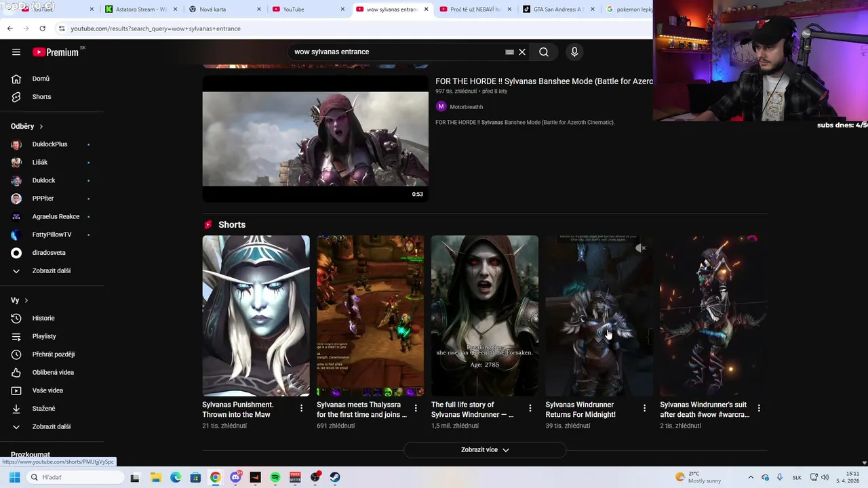The width and height of the screenshot is (868, 488).
Task: Open FOR THE HORDE video title
Action: (x=544, y=81)
